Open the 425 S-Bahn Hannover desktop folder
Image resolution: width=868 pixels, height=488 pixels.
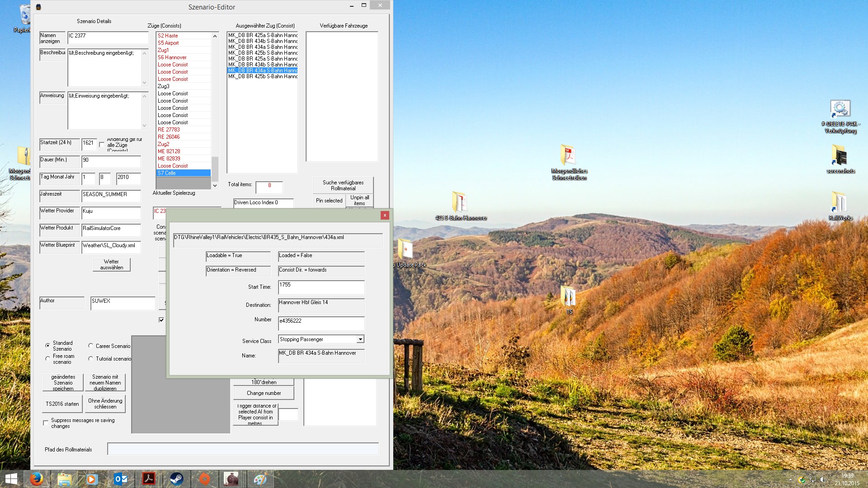tap(460, 202)
